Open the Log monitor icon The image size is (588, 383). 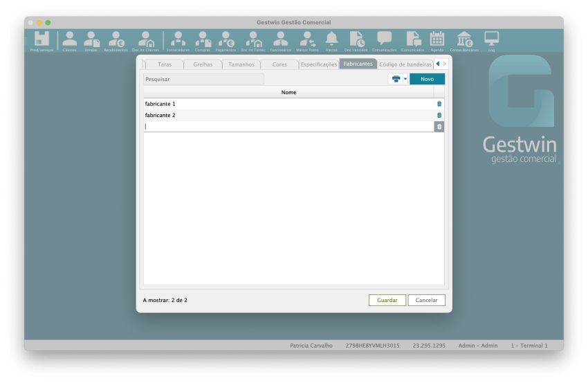pyautogui.click(x=491, y=40)
